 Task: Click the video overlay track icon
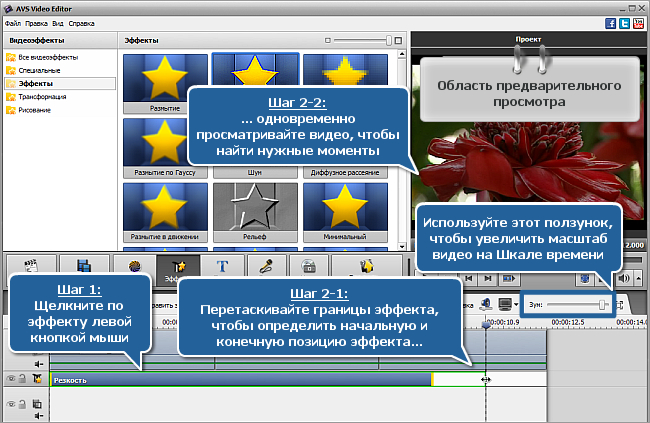tap(37, 404)
